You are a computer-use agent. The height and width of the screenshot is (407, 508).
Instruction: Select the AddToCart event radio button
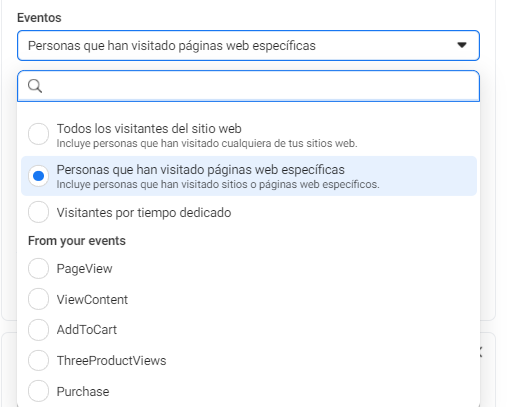click(38, 330)
